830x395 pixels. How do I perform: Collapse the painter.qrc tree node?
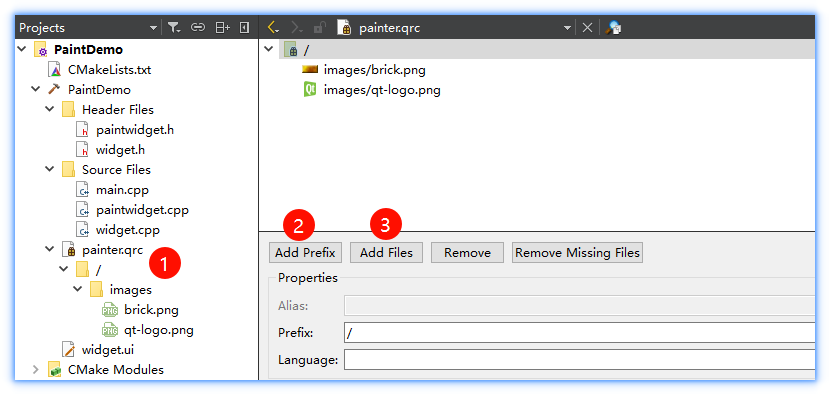point(50,249)
